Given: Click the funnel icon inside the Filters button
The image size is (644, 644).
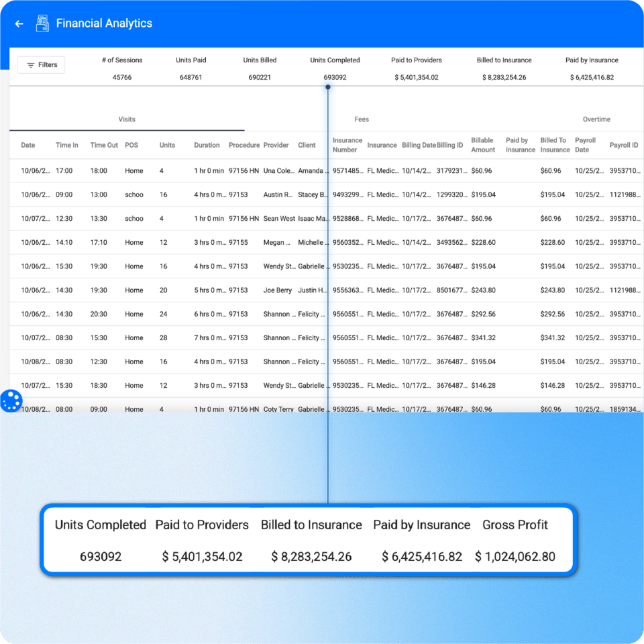Looking at the screenshot, I should 30,64.
